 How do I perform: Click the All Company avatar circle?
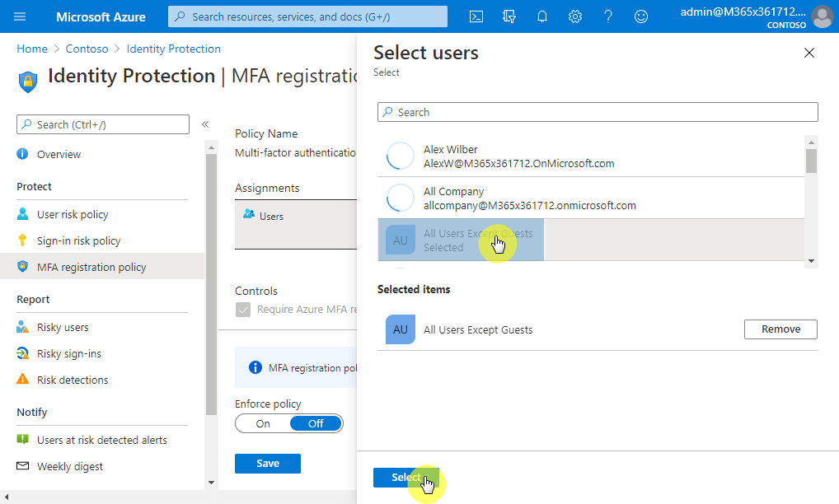pyautogui.click(x=400, y=198)
